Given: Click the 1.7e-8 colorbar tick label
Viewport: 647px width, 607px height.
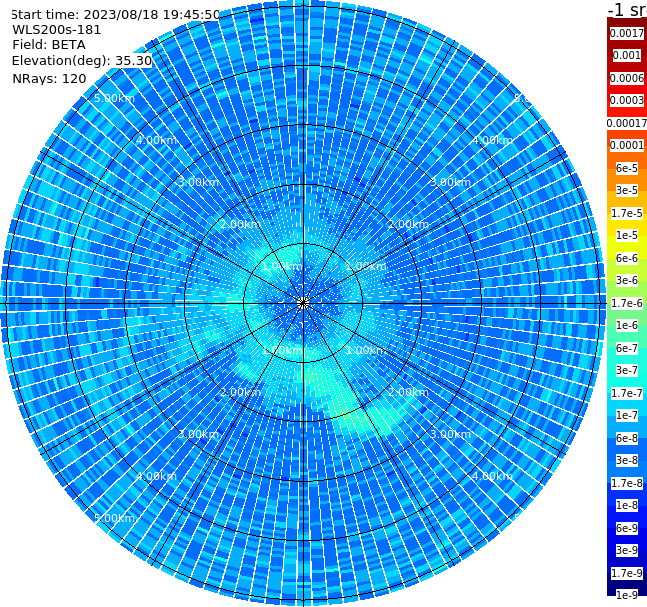Looking at the screenshot, I should pyautogui.click(x=627, y=483).
